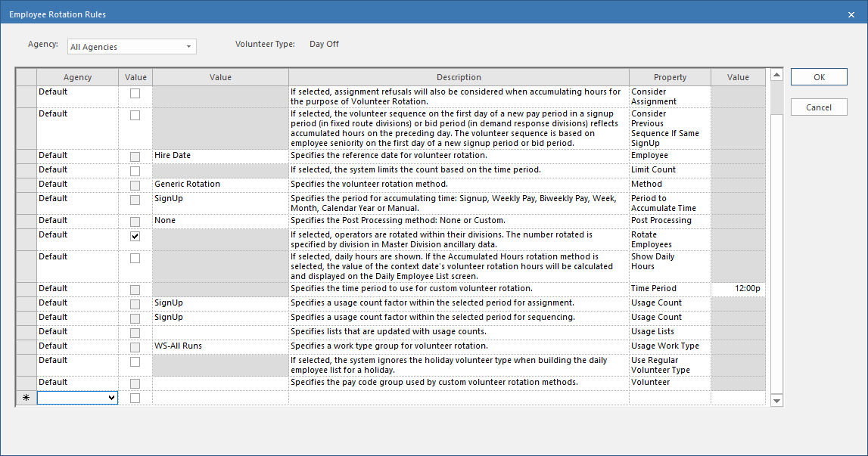Viewport: 868px width, 456px height.
Task: Click the scrollbar up arrow
Action: click(776, 75)
